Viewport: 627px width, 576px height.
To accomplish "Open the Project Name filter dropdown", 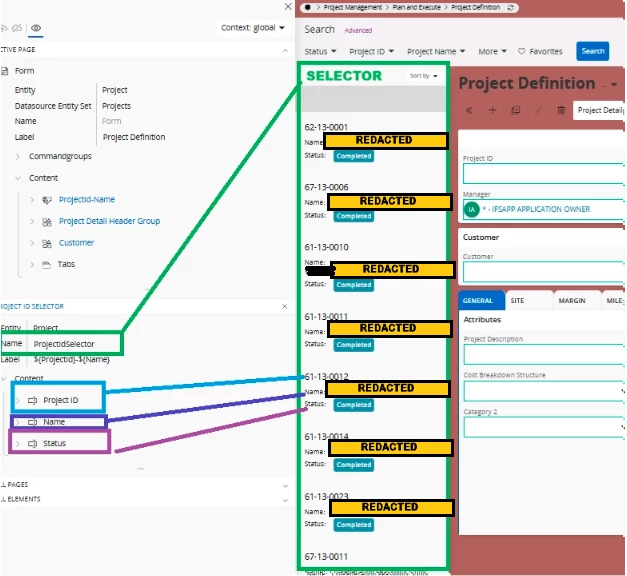I will coord(436,51).
